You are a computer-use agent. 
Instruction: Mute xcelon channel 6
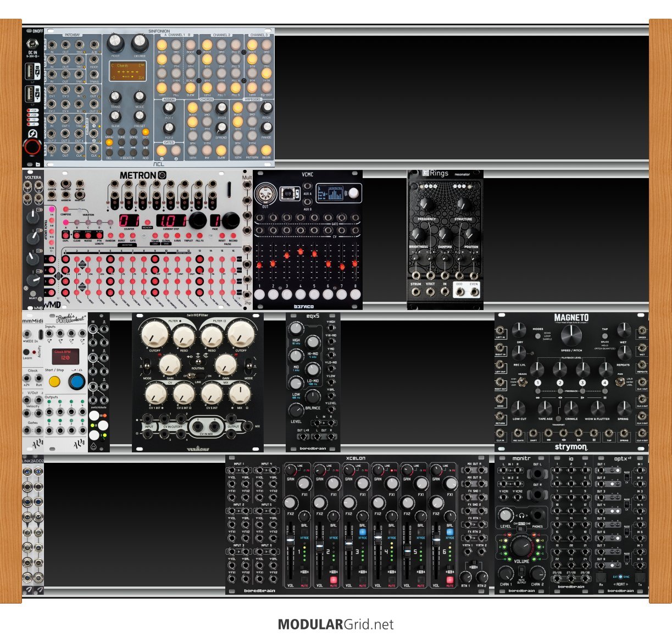(x=449, y=579)
